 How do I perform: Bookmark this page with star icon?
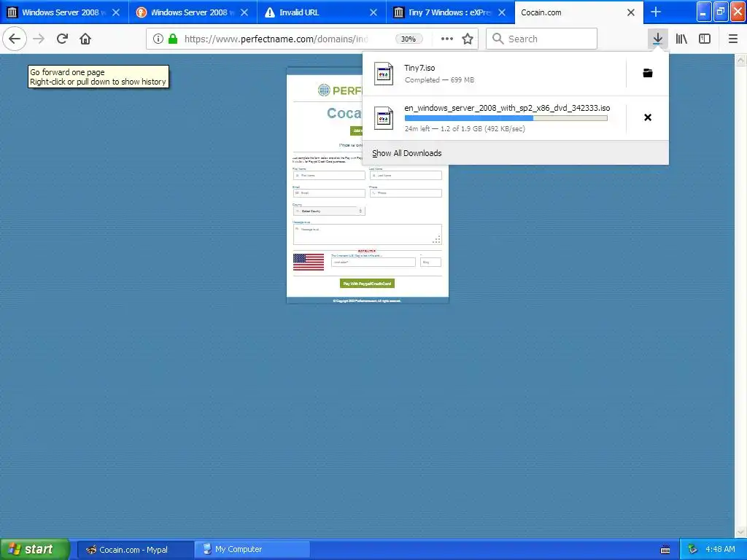(468, 39)
